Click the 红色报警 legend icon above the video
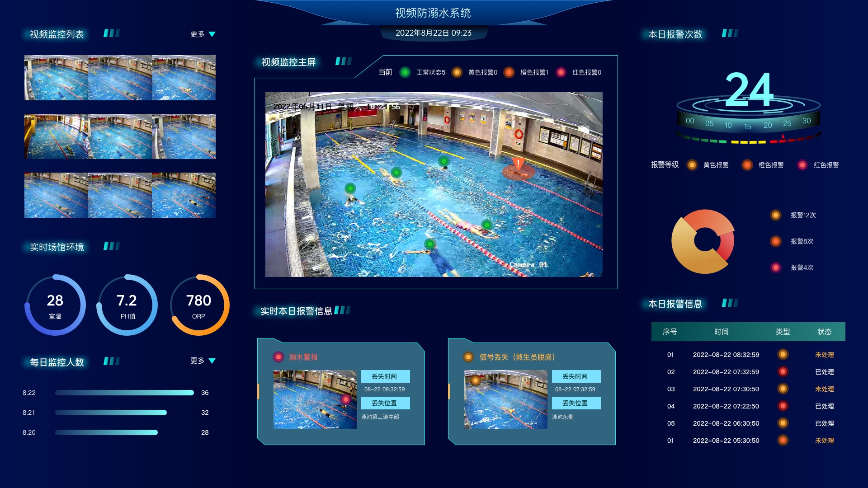Viewport: 868px width, 488px height. 562,72
